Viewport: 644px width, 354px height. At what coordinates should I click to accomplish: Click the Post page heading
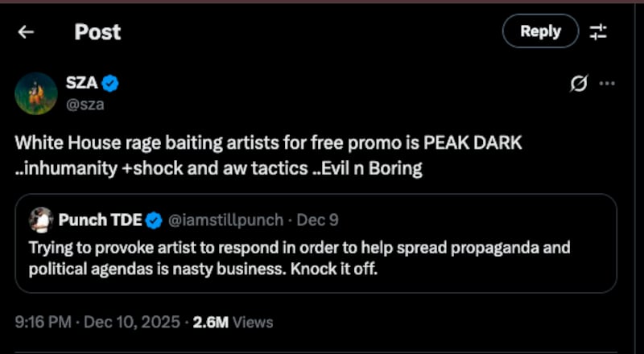tap(97, 32)
